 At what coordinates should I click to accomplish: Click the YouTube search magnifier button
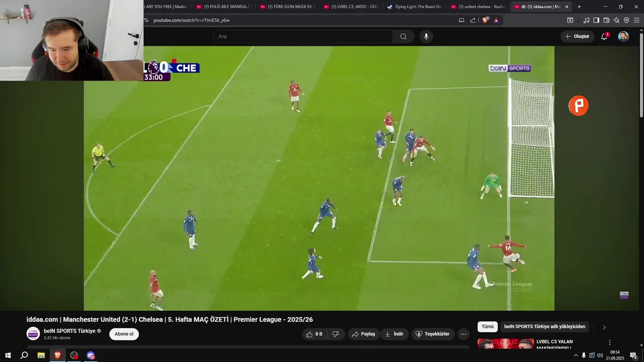click(404, 36)
